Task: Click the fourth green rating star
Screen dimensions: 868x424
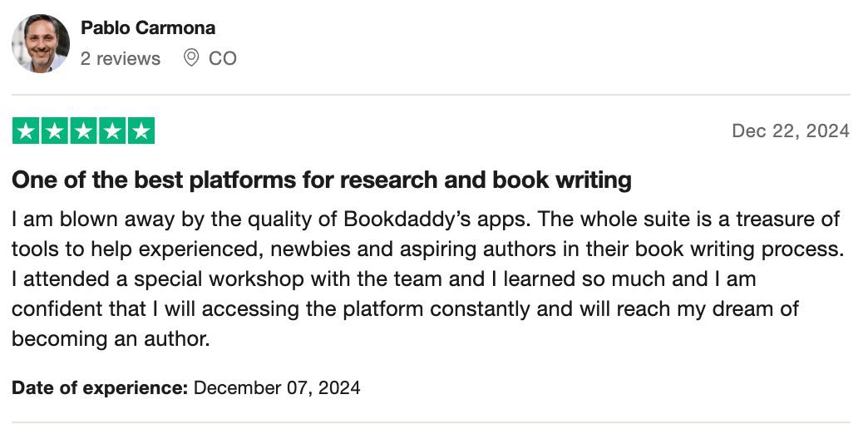Action: [x=112, y=131]
